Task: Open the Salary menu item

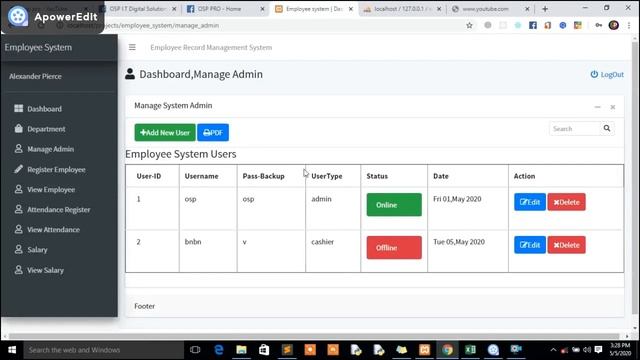Action: point(37,249)
